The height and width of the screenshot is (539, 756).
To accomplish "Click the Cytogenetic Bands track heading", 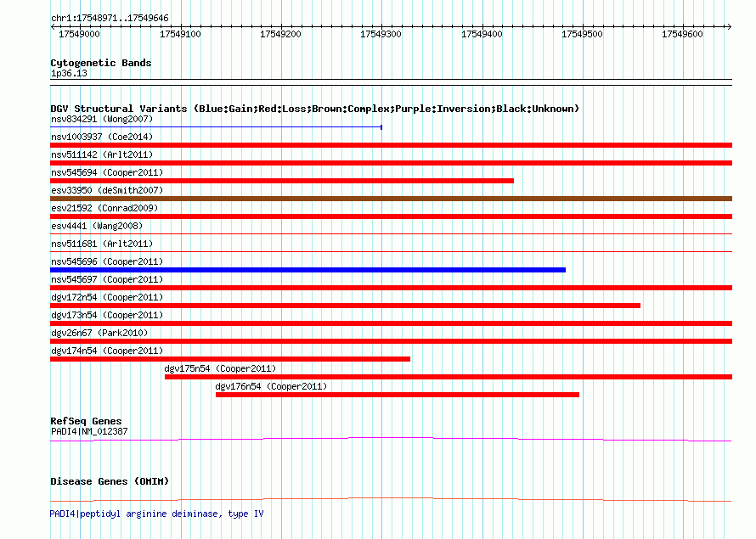I will 101,63.
